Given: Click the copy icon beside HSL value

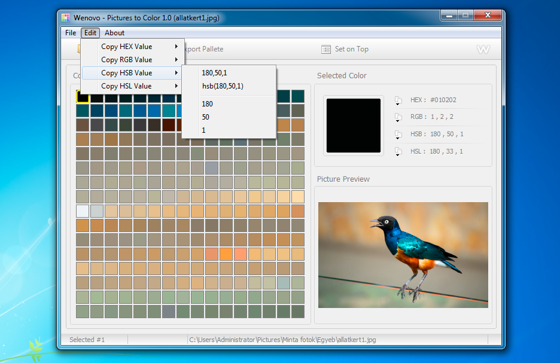Looking at the screenshot, I should coord(398,152).
